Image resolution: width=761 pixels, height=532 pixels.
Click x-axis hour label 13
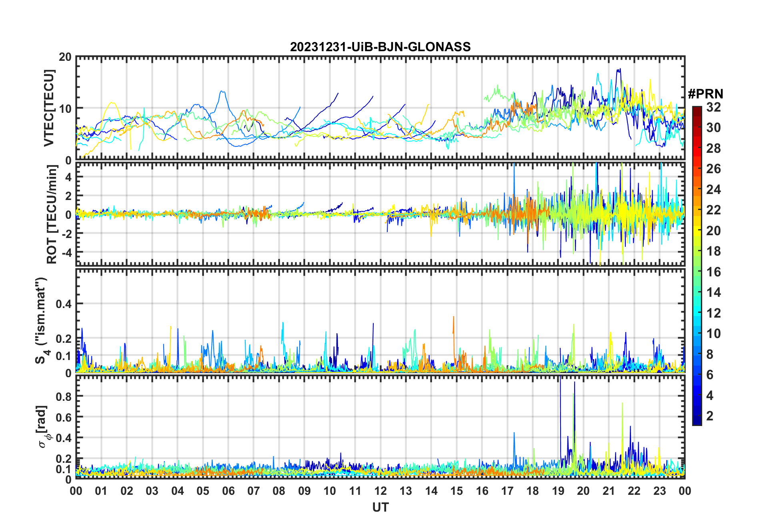click(406, 491)
